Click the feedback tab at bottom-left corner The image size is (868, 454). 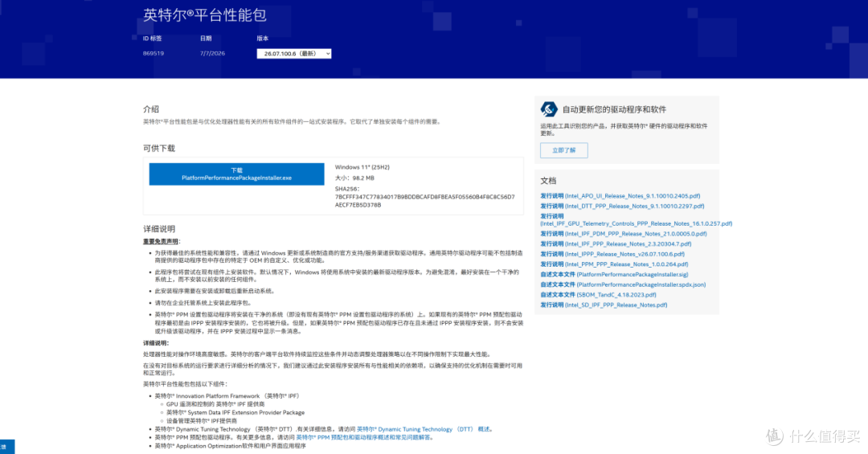coord(7,446)
